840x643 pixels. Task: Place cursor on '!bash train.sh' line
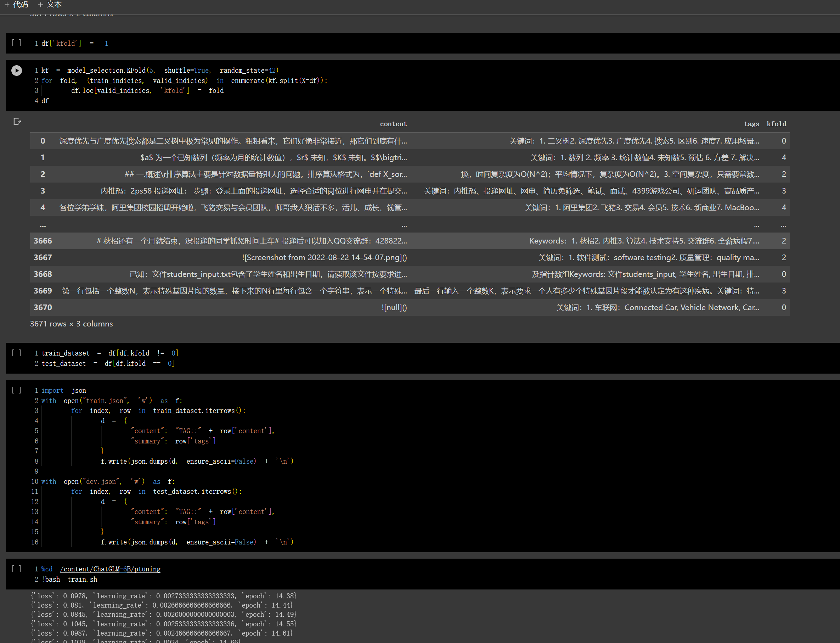pos(69,580)
